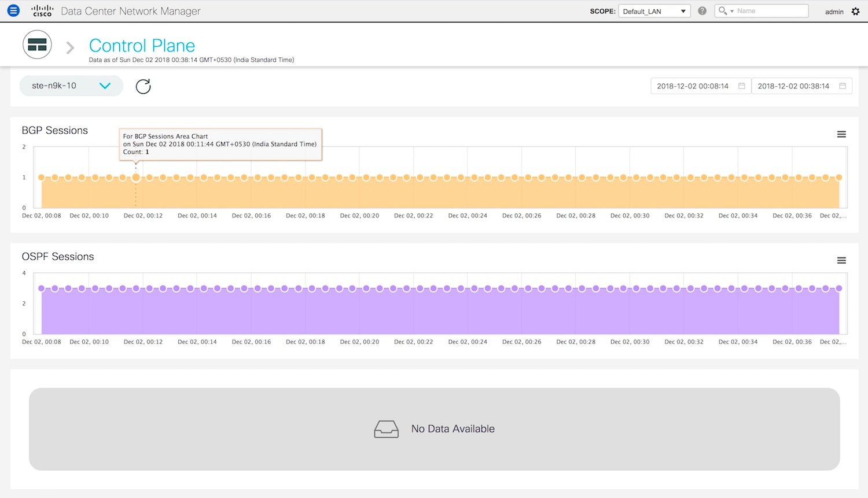Image resolution: width=868 pixels, height=498 pixels.
Task: Click the breadcrumb chevron arrow
Action: tap(70, 48)
